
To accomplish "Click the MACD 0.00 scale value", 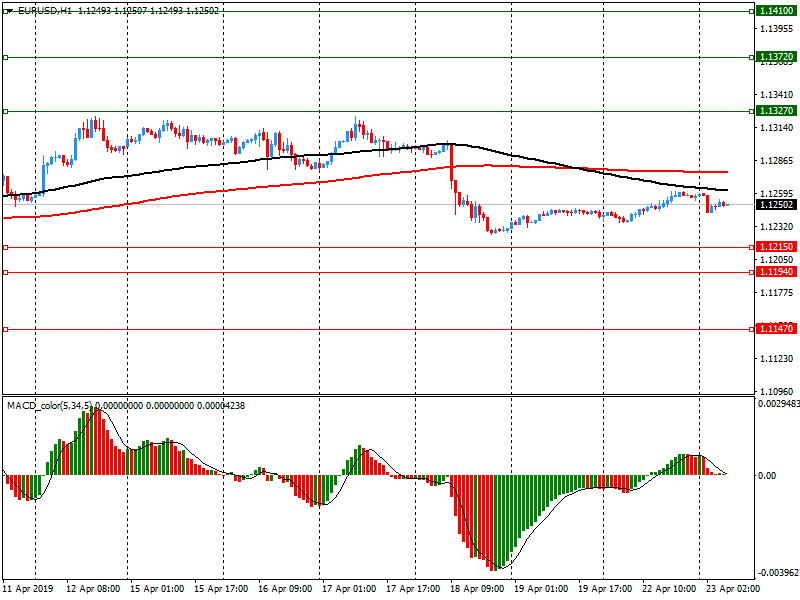I will pyautogui.click(x=767, y=475).
